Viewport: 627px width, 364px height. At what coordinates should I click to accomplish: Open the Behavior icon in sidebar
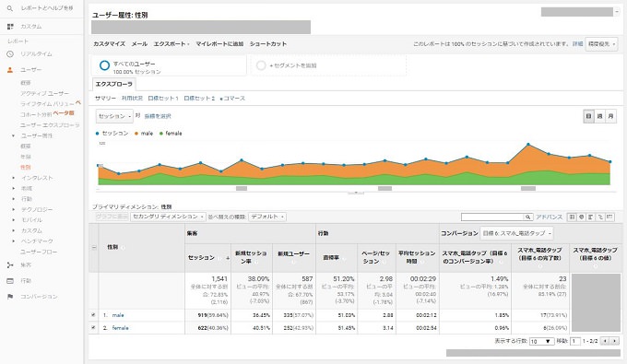click(10, 281)
